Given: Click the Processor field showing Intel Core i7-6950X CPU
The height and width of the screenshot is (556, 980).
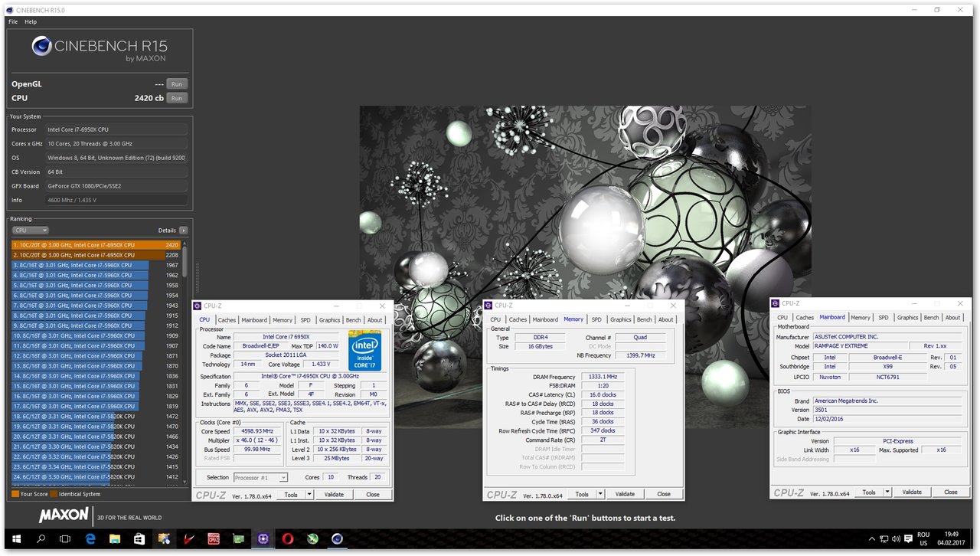Looking at the screenshot, I should [116, 129].
